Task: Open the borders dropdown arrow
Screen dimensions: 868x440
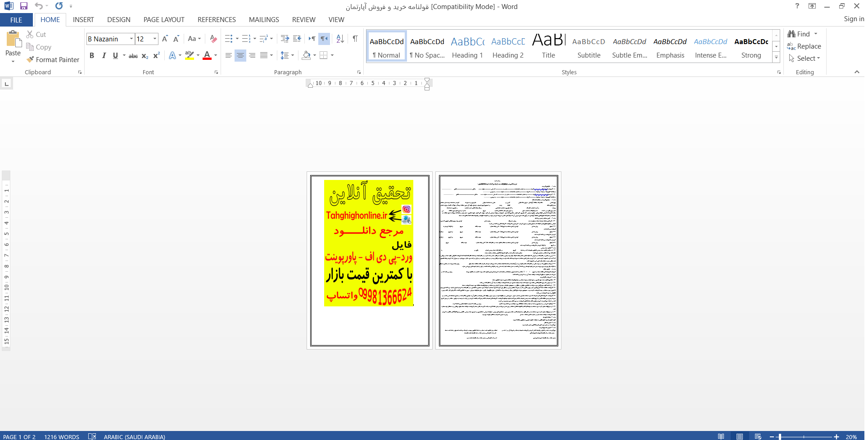Action: (332, 55)
